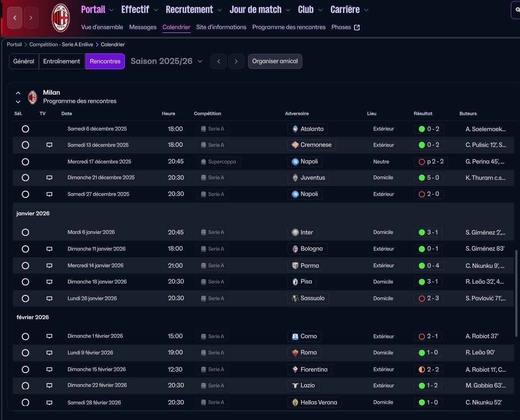
Task: Click the TV icon on the Como row
Action: point(49,337)
